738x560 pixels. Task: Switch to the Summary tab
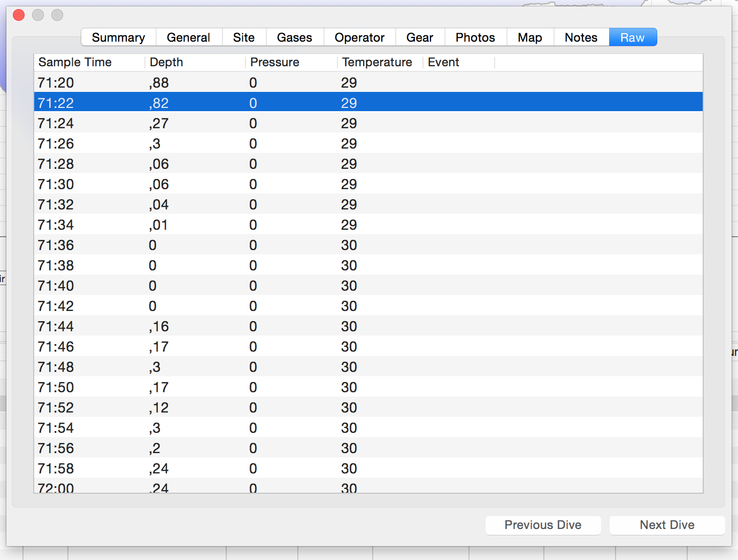coord(118,37)
